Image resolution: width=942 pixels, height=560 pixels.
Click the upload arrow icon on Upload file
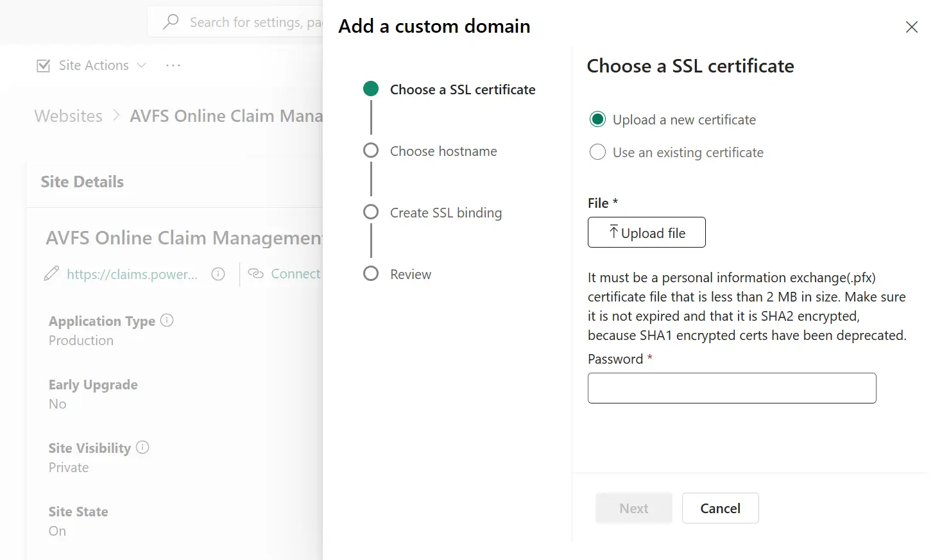613,232
